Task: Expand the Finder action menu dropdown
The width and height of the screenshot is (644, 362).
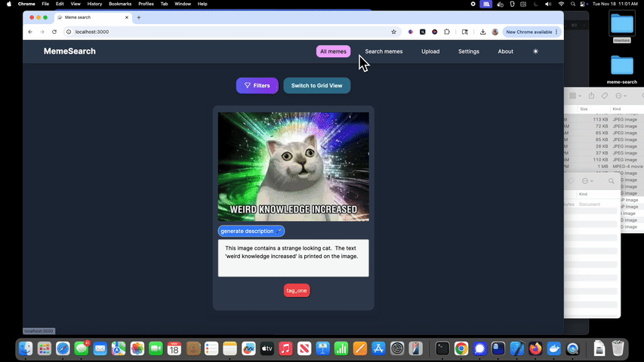Action: (x=621, y=96)
